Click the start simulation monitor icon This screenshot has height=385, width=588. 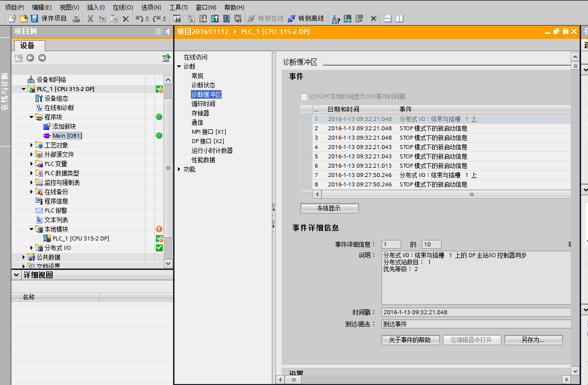click(226, 18)
